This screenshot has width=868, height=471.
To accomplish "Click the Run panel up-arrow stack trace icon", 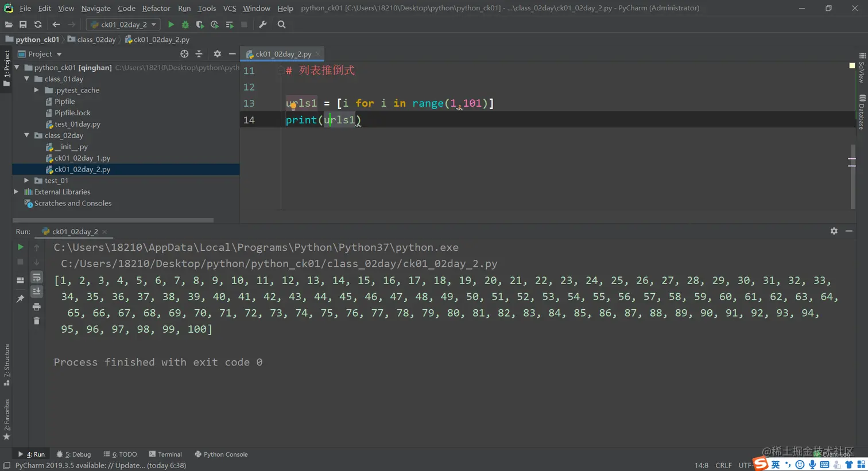I will click(36, 247).
